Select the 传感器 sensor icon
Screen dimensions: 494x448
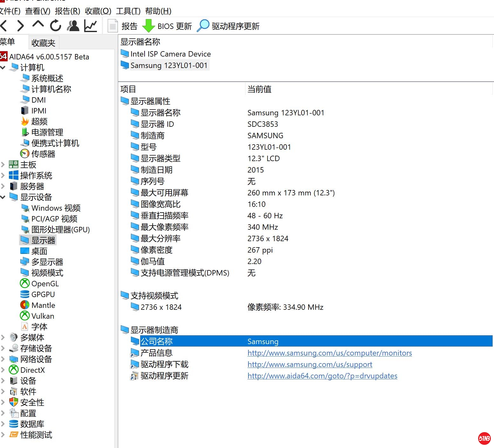24,154
